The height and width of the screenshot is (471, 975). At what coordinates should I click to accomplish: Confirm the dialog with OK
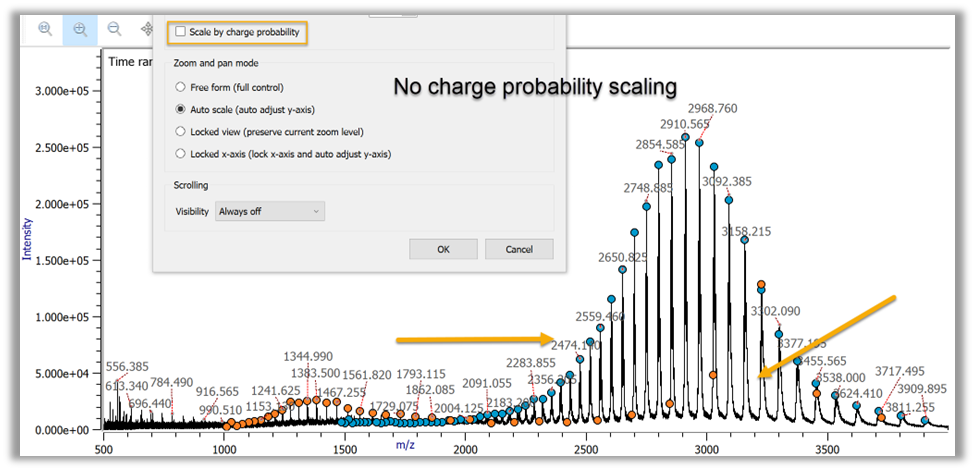coord(443,249)
